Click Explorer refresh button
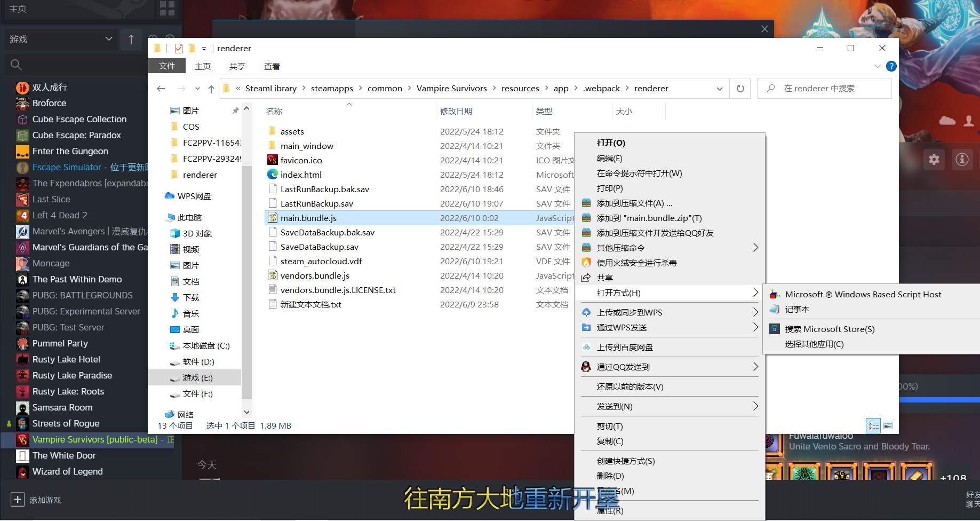 point(740,89)
